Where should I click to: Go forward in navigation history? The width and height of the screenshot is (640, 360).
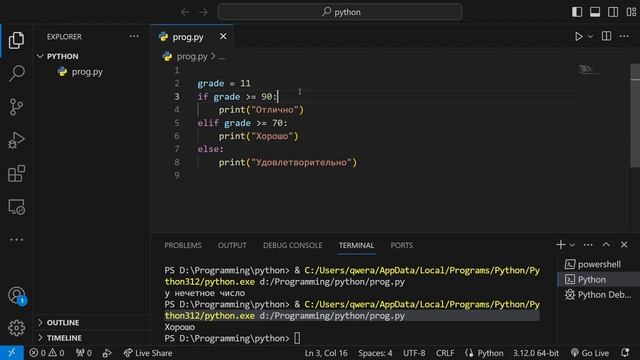point(203,12)
